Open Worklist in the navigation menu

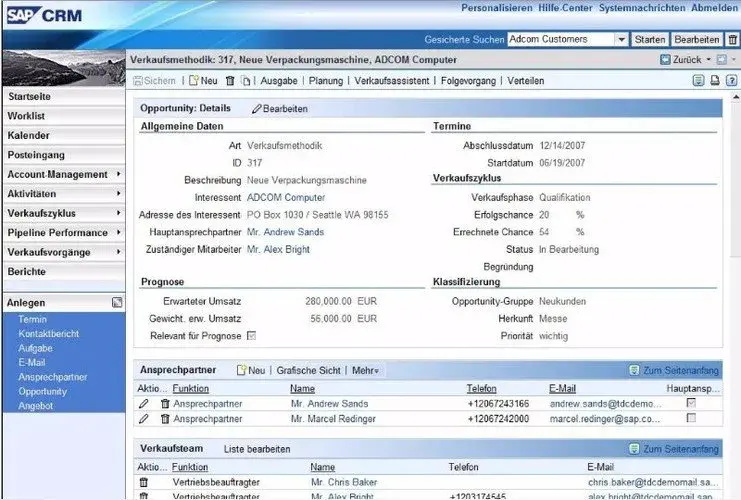[x=28, y=116]
